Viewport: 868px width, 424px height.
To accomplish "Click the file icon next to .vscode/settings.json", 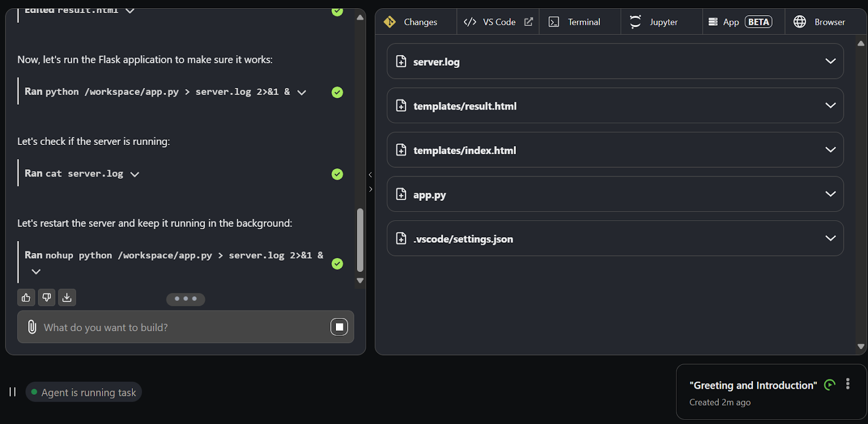I will coord(401,238).
